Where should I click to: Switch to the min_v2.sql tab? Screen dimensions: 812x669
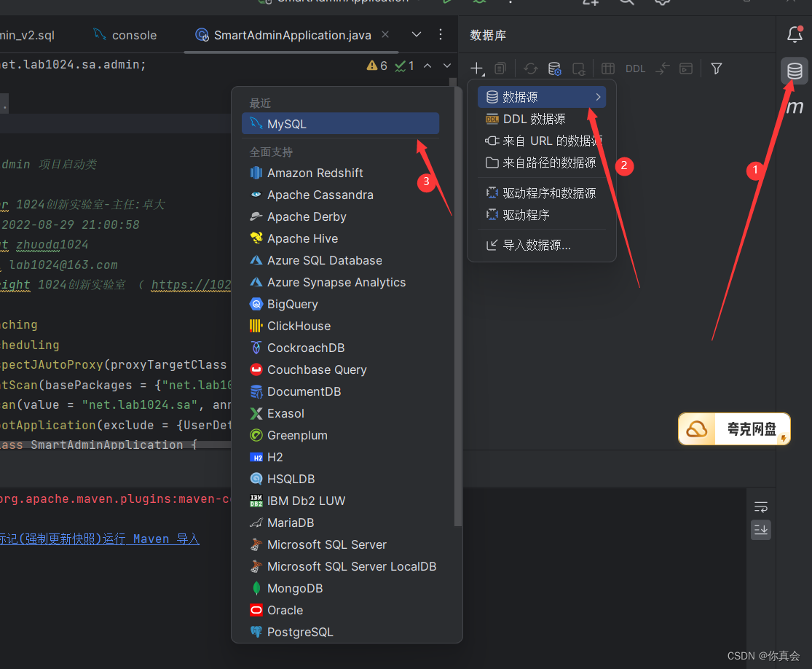pos(27,35)
